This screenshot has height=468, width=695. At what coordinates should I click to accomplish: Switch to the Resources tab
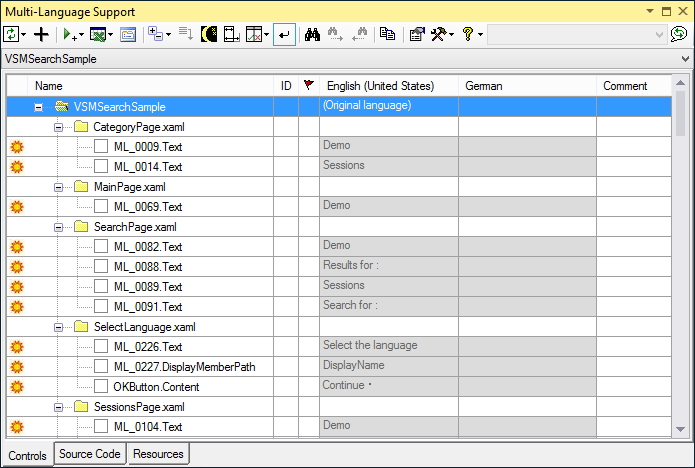(x=157, y=454)
